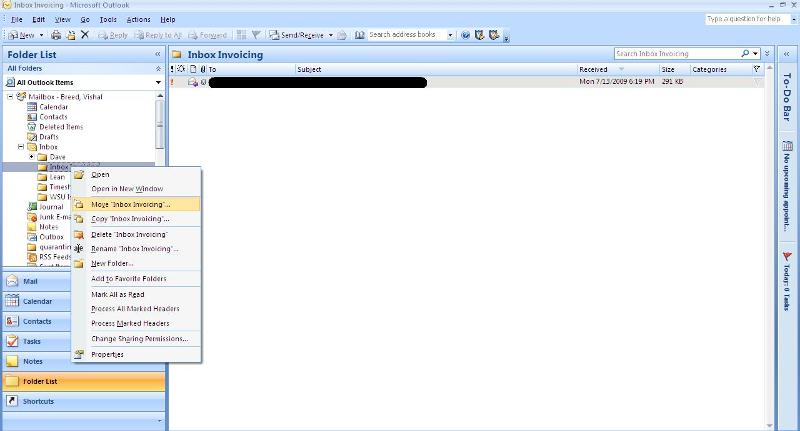Click the Follow Up flag icon
The height and width of the screenshot is (431, 800).
coord(256,35)
